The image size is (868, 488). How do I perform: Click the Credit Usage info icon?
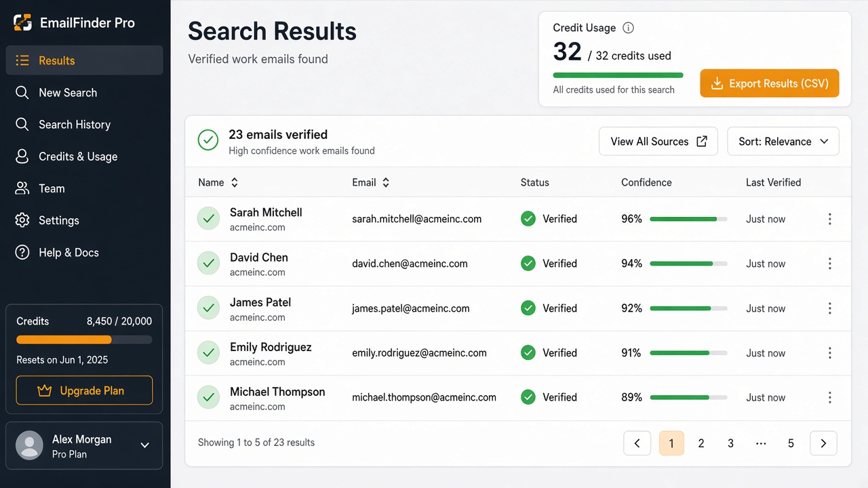point(628,28)
